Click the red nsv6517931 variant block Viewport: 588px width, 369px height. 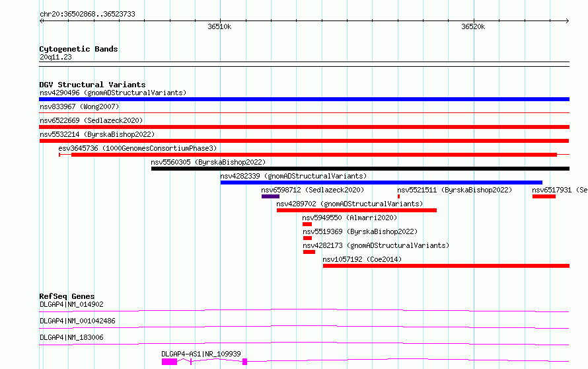click(544, 196)
